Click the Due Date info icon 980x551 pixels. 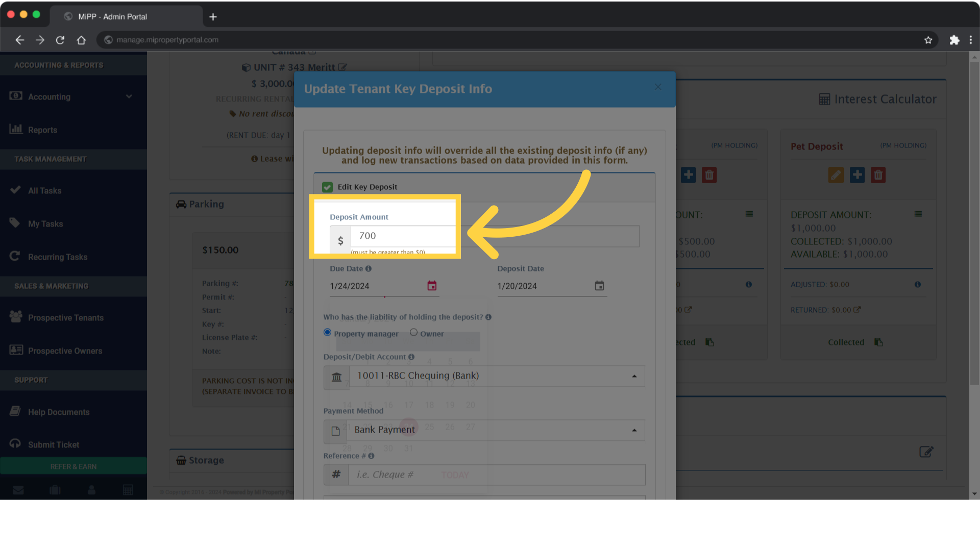(369, 268)
